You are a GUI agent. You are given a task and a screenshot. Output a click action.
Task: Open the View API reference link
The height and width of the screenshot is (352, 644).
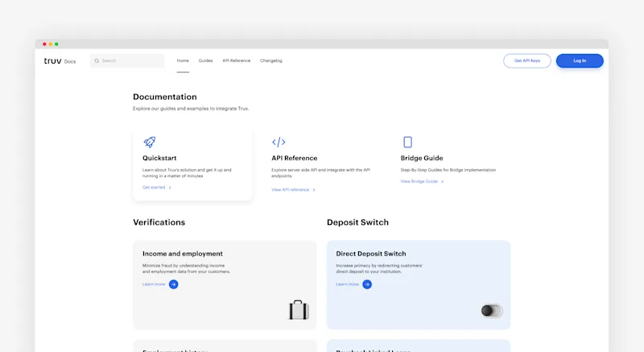pyautogui.click(x=290, y=190)
